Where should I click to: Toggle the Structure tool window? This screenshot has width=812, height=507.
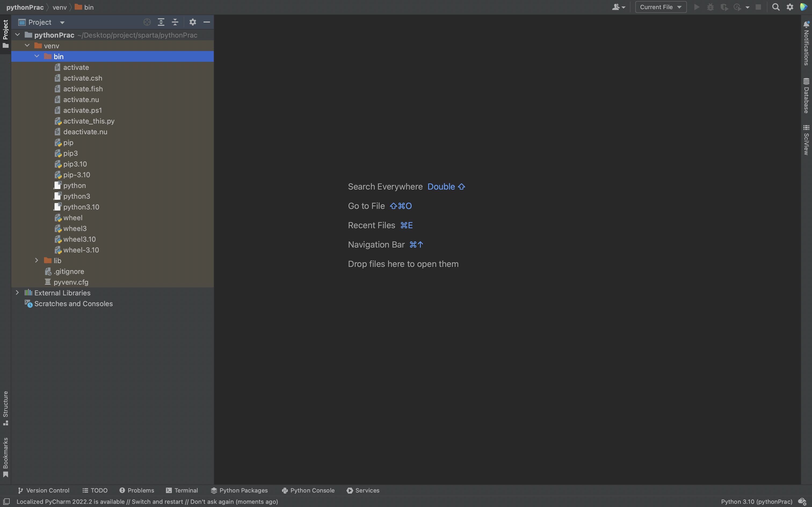click(x=5, y=408)
